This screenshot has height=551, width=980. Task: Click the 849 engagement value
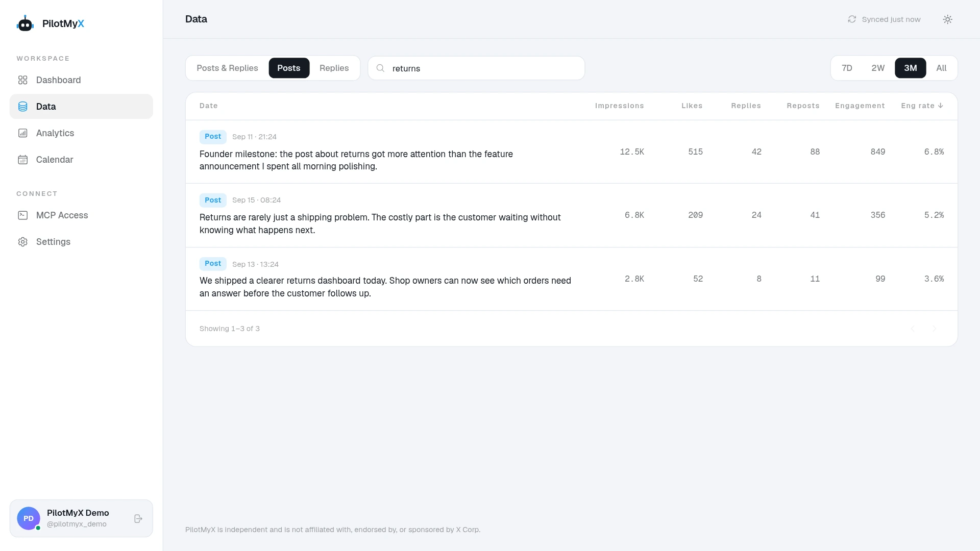[878, 152]
